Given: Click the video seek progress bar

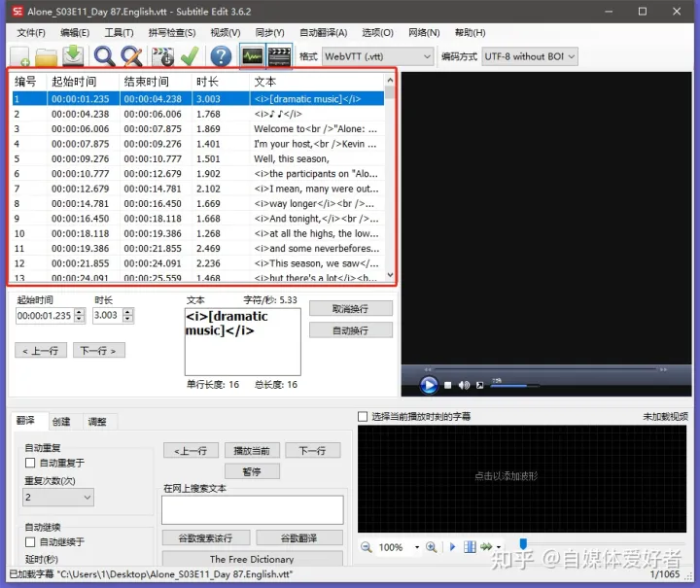Looking at the screenshot, I should 545,369.
